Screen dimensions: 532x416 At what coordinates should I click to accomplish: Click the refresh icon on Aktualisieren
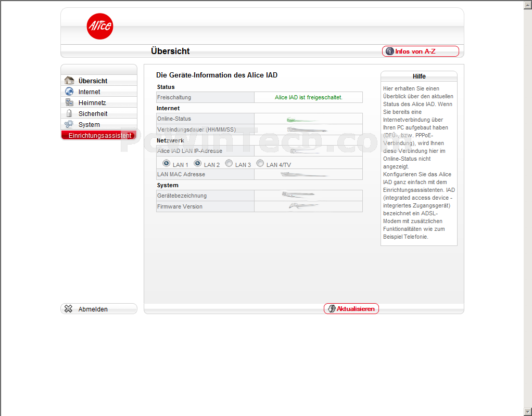(332, 308)
